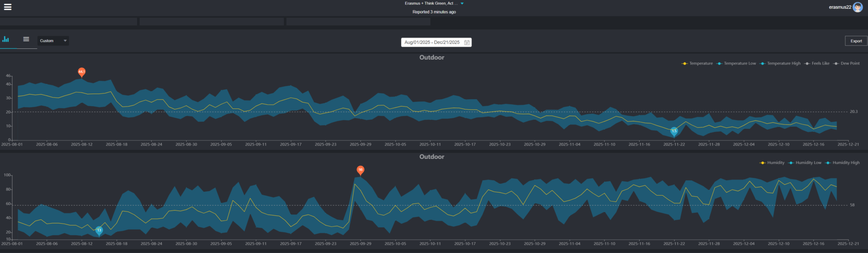
Task: Open the Custom time range dropdown
Action: (x=53, y=41)
